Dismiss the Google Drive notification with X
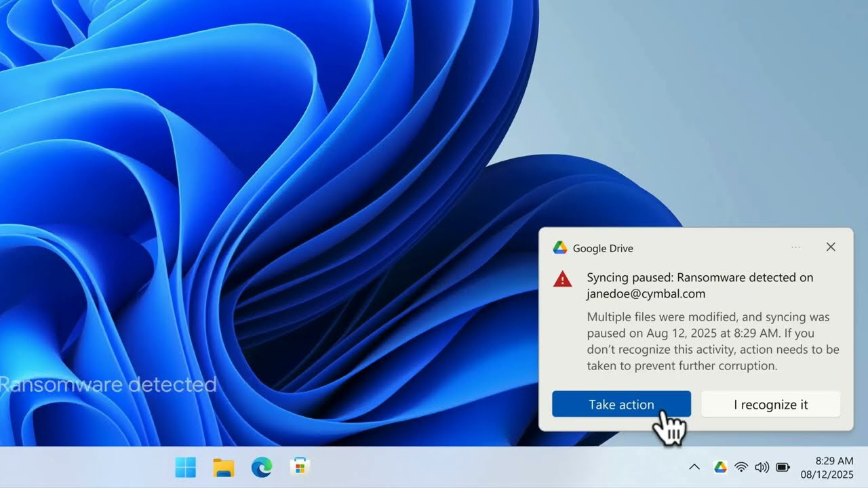 coord(831,247)
